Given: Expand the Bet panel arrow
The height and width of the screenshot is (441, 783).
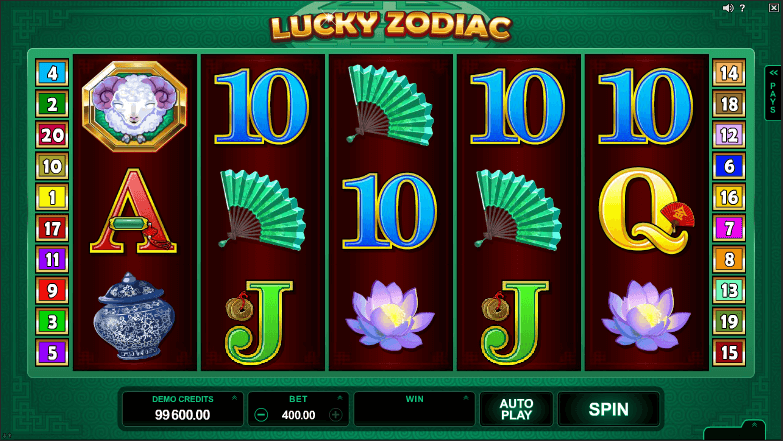Looking at the screenshot, I should coord(340,398).
